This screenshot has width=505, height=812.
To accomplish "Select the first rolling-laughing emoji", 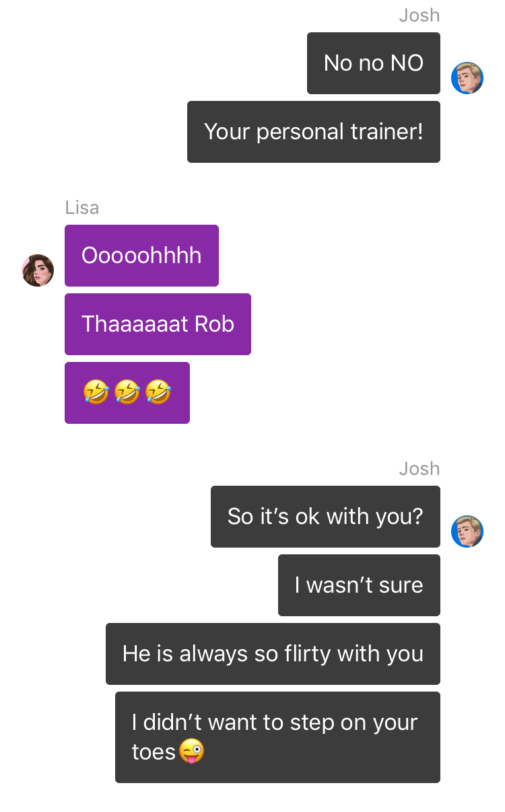I will (96, 392).
